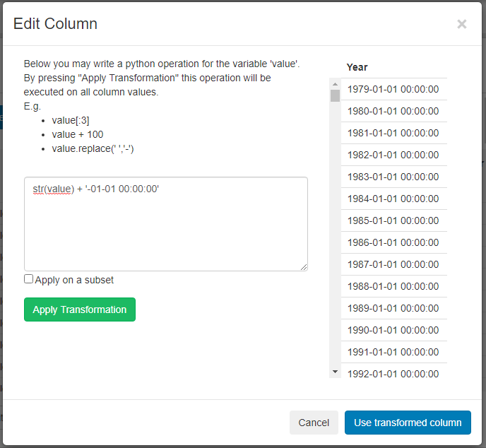
Task: Close the Edit Column dialog with X
Action: click(461, 24)
